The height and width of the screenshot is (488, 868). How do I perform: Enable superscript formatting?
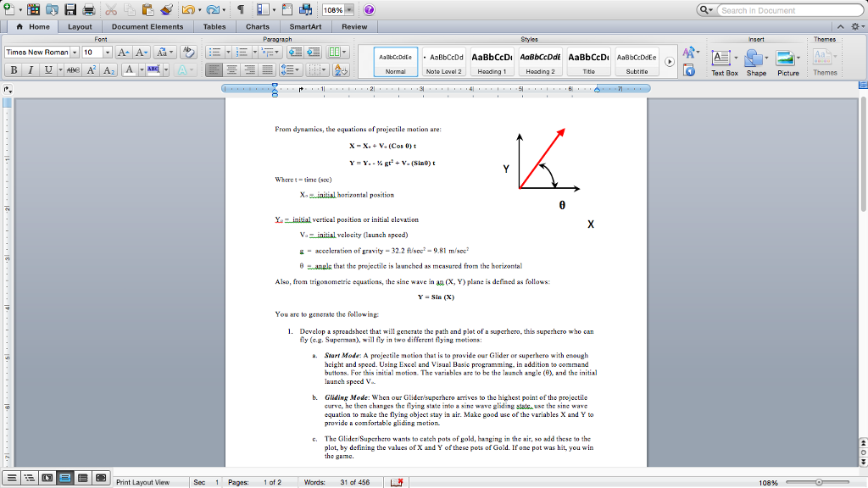click(x=90, y=69)
